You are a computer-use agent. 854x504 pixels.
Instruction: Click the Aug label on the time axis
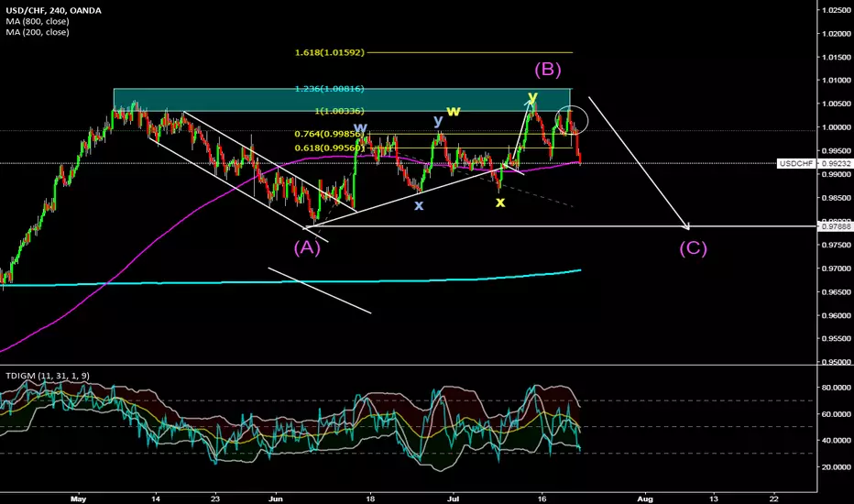(645, 499)
